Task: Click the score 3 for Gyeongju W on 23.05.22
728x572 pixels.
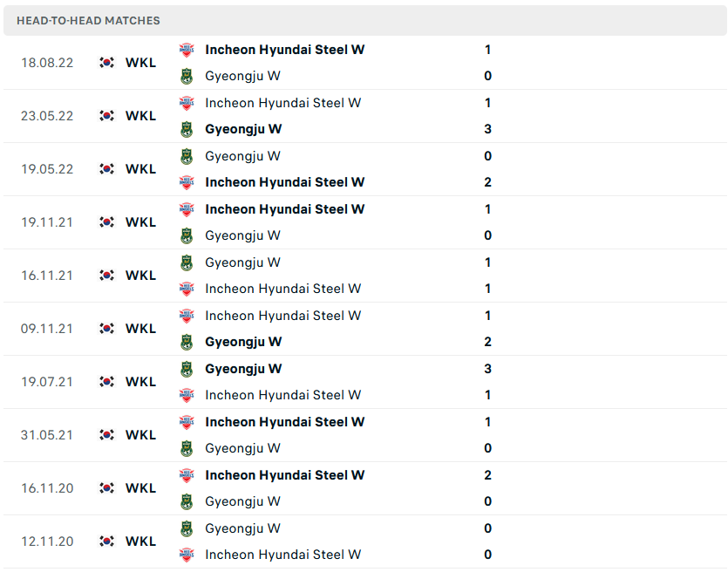Action: pyautogui.click(x=487, y=128)
